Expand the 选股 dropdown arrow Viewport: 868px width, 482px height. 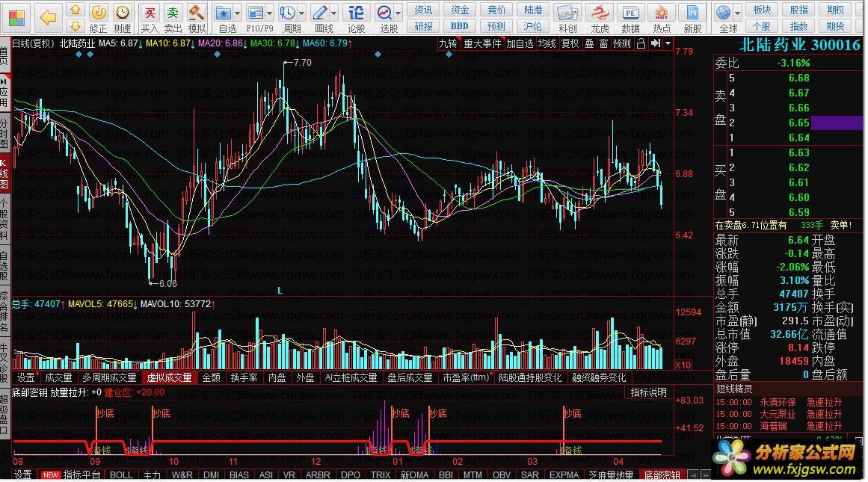click(398, 12)
